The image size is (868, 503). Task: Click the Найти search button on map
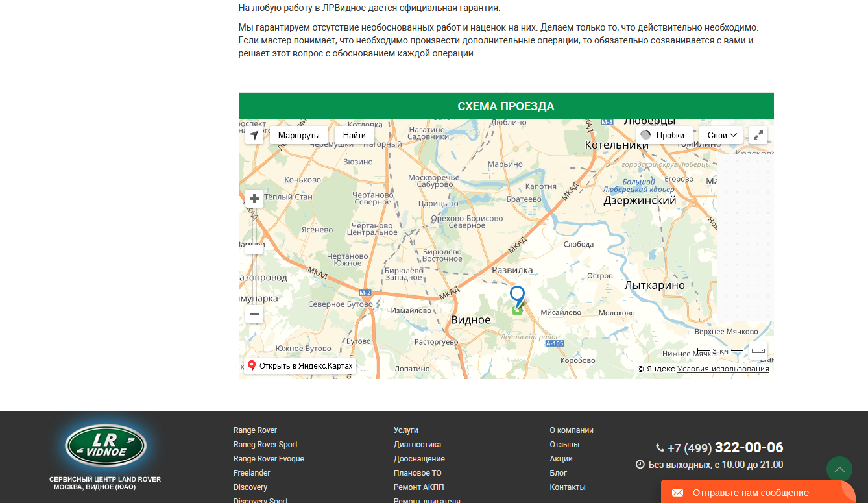(354, 135)
